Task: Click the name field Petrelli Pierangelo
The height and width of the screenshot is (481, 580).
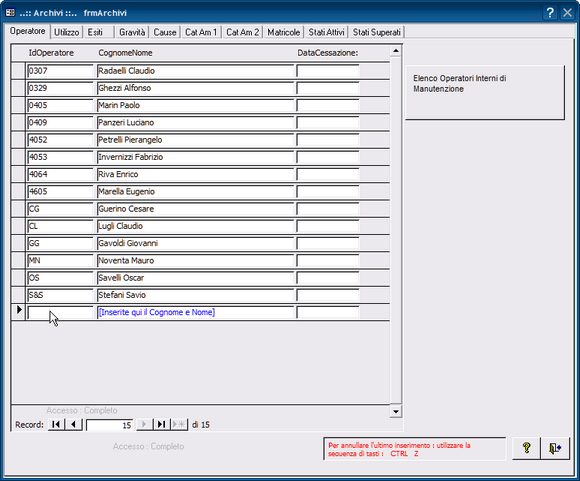Action: [x=195, y=140]
